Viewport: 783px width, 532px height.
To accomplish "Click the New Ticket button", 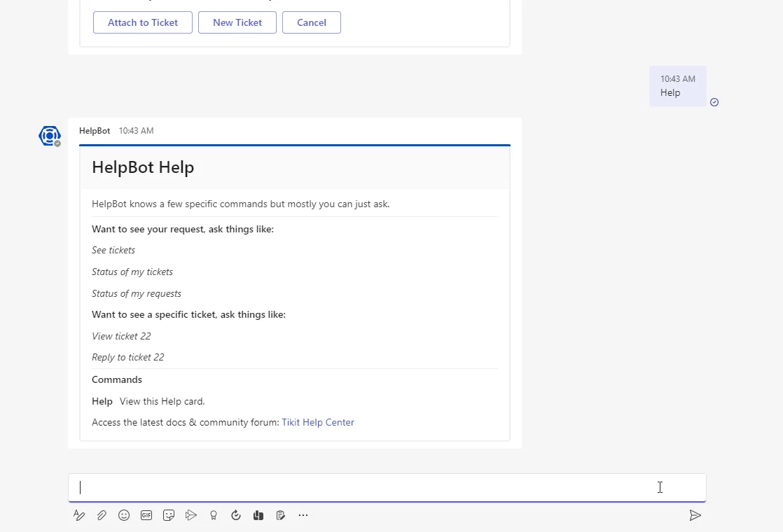I will [237, 22].
